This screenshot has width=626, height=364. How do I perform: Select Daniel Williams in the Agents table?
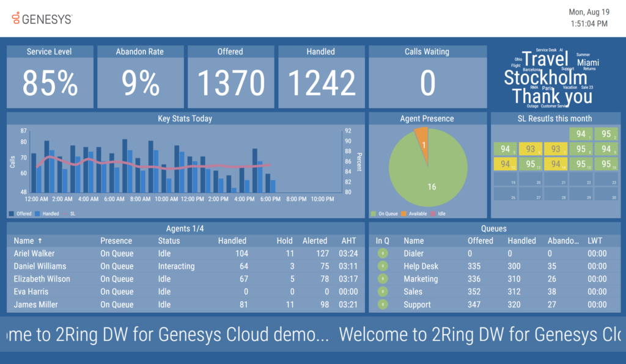point(40,266)
